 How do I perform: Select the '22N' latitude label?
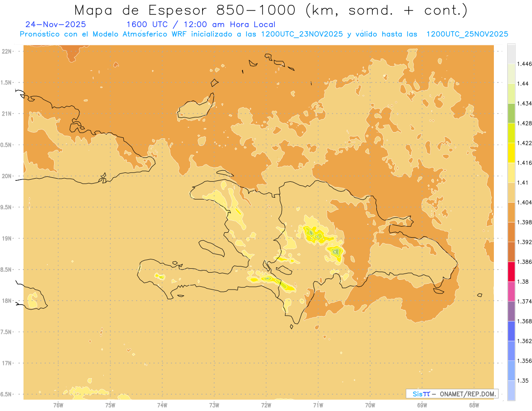tap(8, 51)
